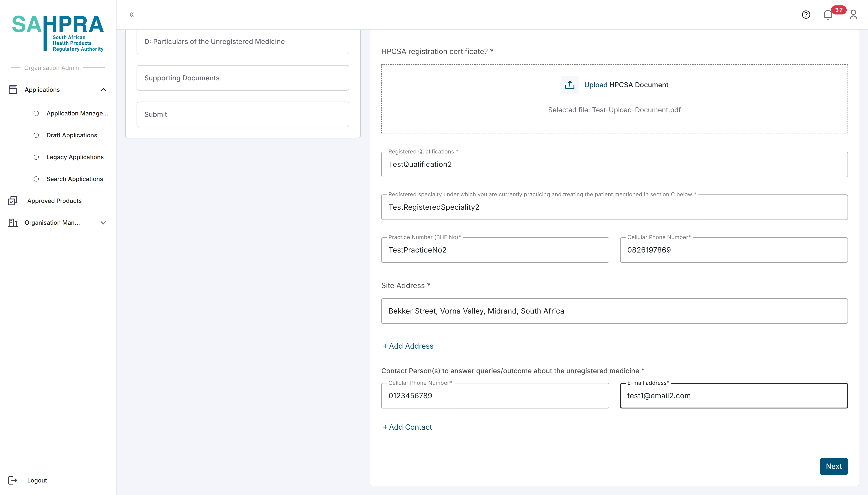Screen dimensions: 868x495
Task: Select Search Applications radio bullet
Action: pyautogui.click(x=36, y=179)
